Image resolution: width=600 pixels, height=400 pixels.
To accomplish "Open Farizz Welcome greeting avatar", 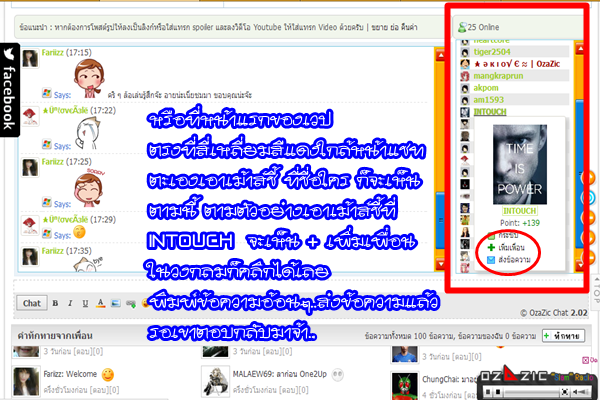I will coord(26,382).
